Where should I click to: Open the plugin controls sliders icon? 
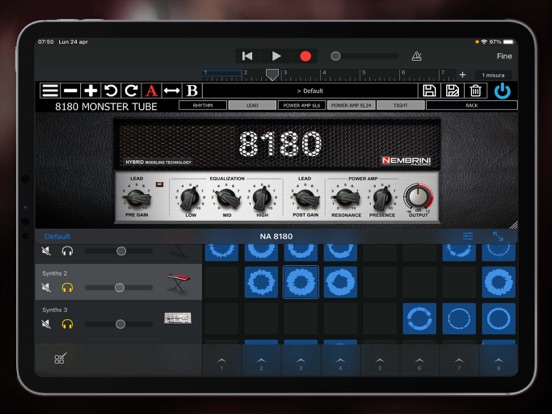468,236
